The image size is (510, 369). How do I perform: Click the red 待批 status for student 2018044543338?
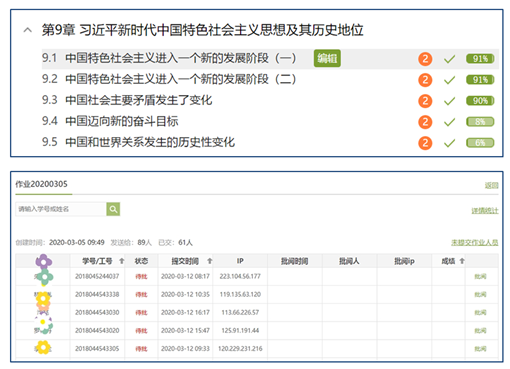point(141,295)
